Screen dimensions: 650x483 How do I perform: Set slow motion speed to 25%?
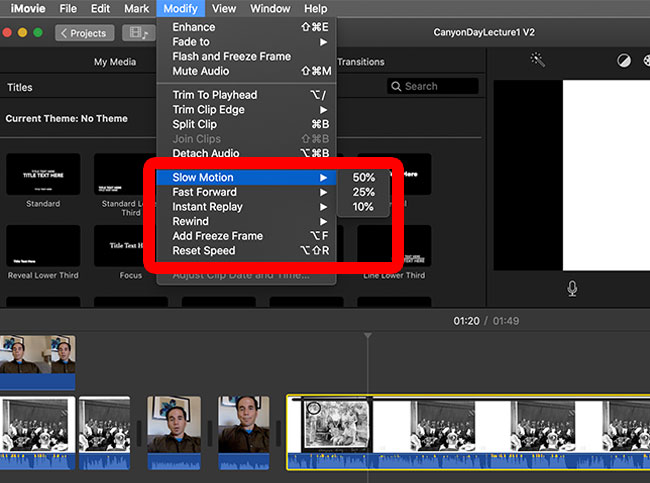[364, 192]
